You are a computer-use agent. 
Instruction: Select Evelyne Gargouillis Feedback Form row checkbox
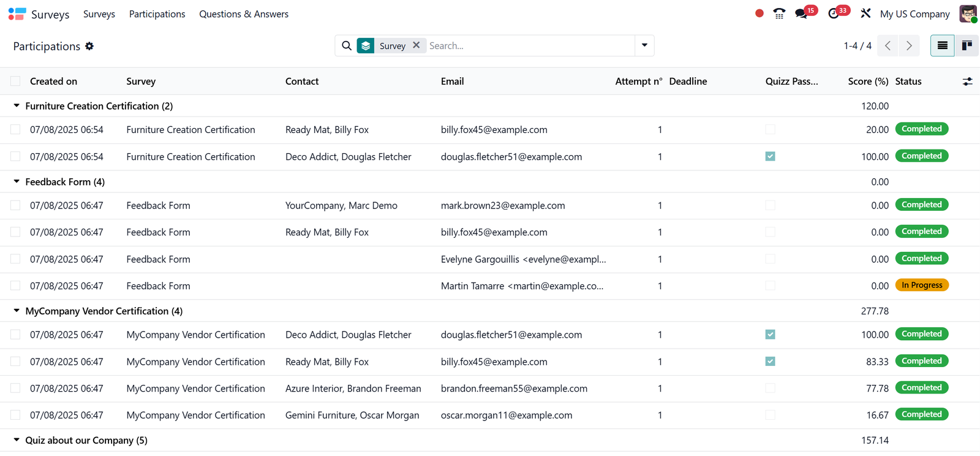coord(15,259)
